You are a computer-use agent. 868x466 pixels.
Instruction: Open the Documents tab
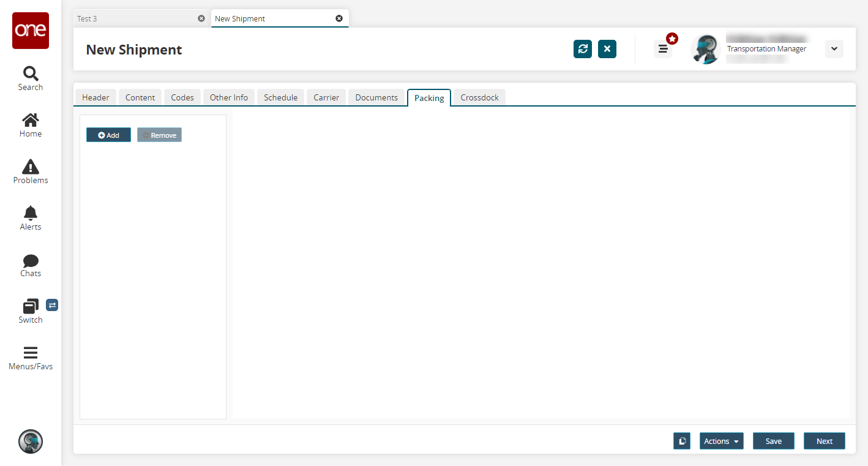click(x=376, y=97)
